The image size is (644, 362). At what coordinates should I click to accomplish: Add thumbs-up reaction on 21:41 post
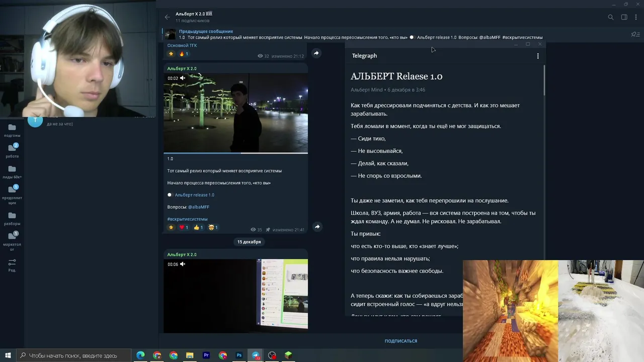(198, 227)
